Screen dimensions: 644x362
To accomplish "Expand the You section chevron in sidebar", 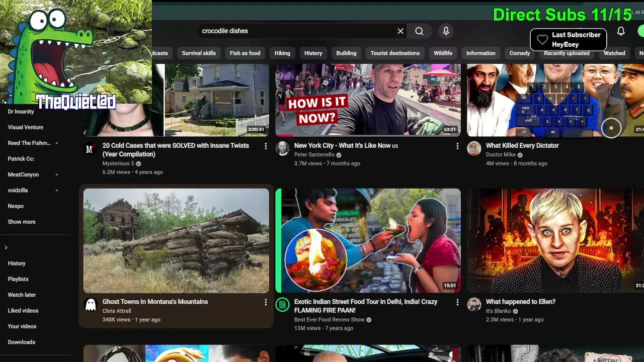I will pos(6,247).
